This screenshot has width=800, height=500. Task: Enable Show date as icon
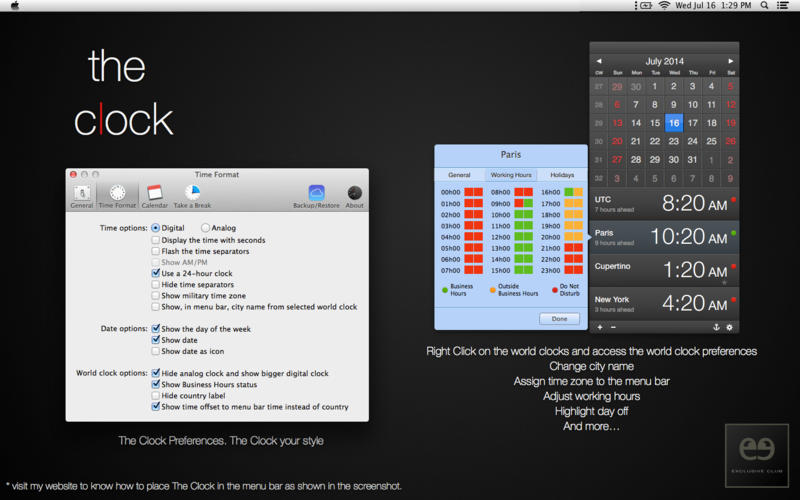coord(156,351)
